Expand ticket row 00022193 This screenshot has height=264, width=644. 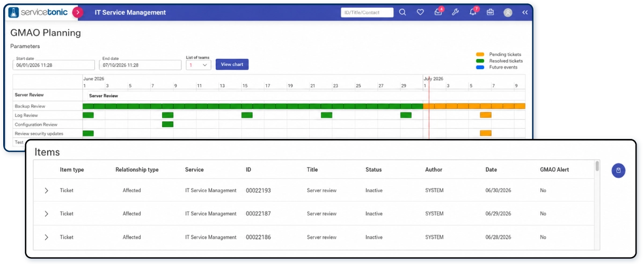[x=47, y=190]
